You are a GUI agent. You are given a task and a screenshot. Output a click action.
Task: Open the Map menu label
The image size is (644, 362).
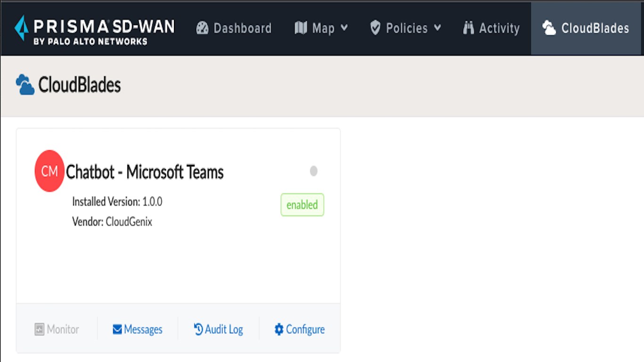pyautogui.click(x=323, y=28)
